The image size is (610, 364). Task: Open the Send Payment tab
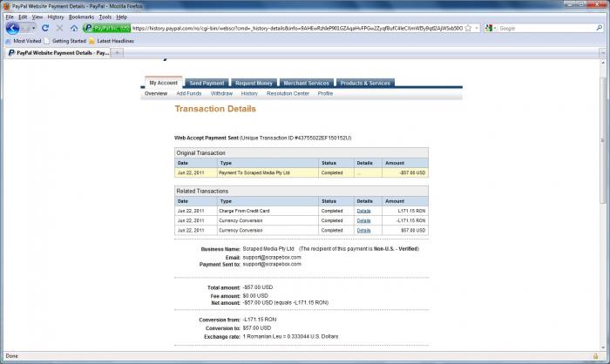pyautogui.click(x=207, y=83)
